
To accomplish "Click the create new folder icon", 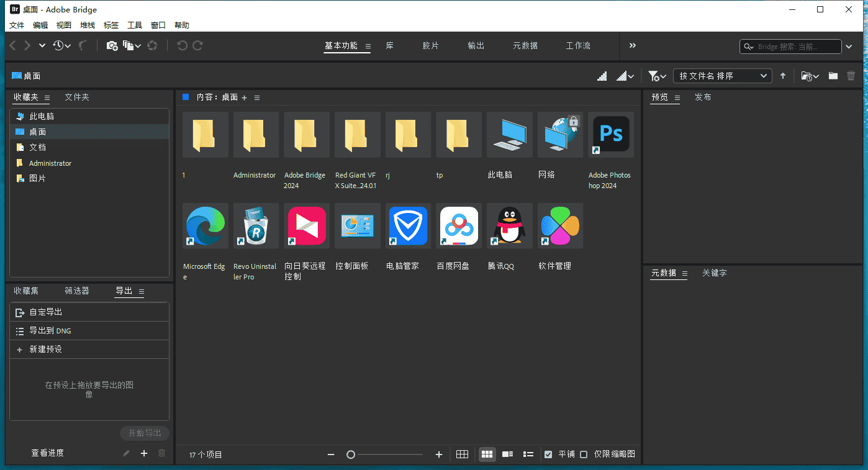I will point(833,76).
